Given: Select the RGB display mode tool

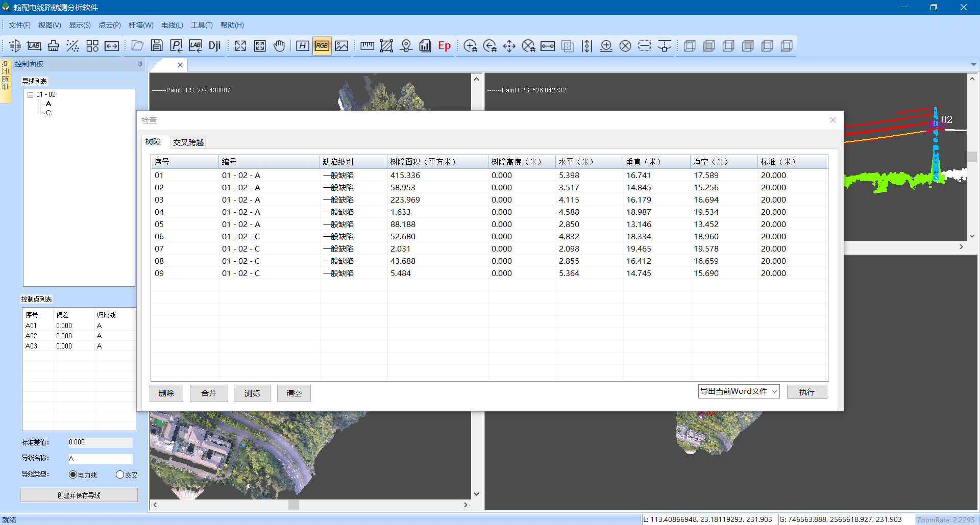Looking at the screenshot, I should point(322,45).
